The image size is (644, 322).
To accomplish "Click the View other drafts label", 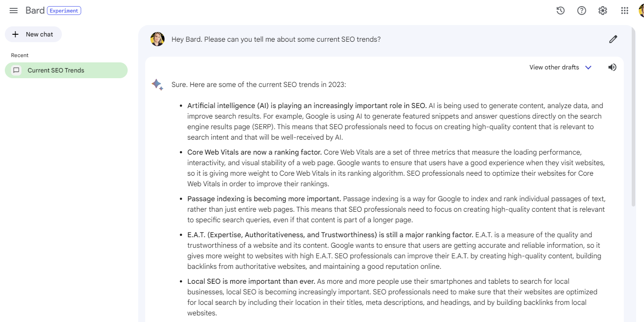I will [x=554, y=67].
